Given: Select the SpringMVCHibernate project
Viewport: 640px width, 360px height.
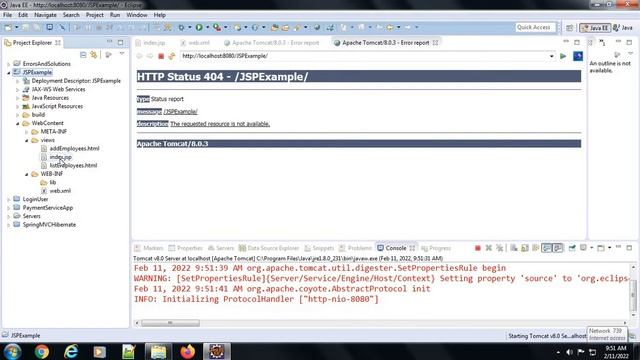Looking at the screenshot, I should 49,224.
